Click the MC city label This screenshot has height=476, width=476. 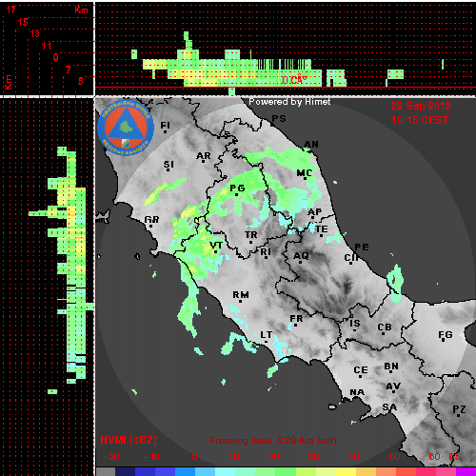click(x=305, y=173)
